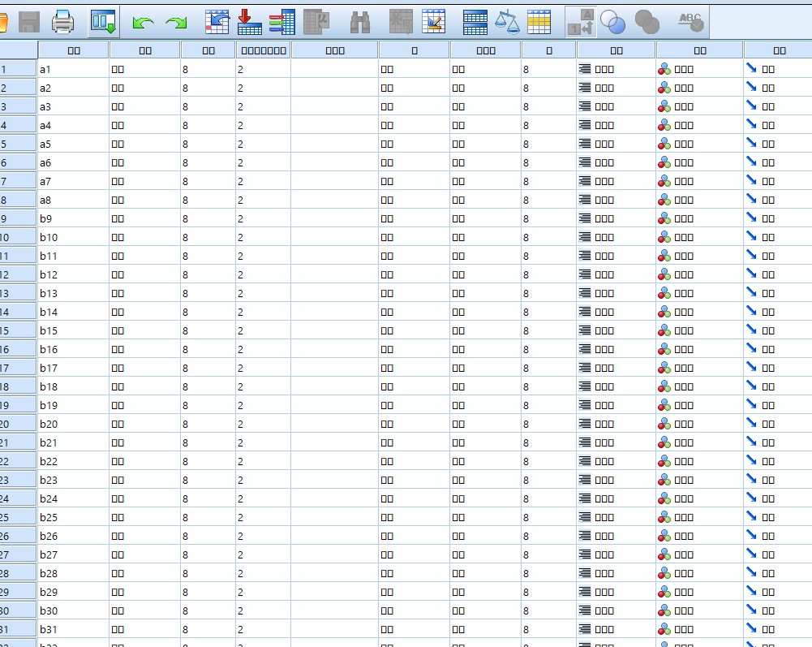Click the Go to Variable icon with red arrow
Viewport: 812px width, 647px height.
pos(249,22)
